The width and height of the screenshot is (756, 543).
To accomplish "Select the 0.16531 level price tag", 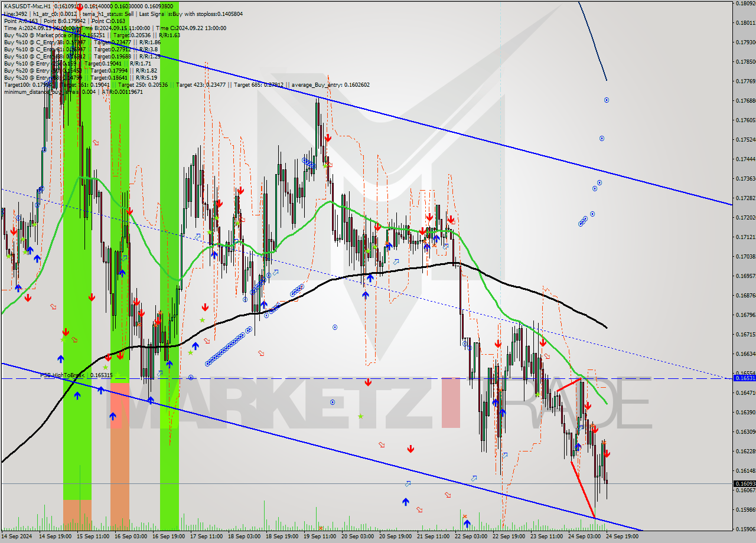I will coord(744,378).
